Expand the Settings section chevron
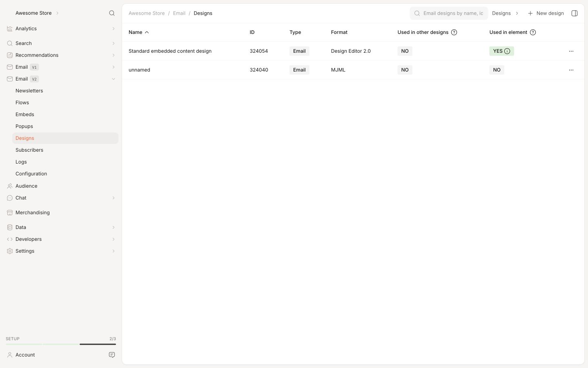The image size is (588, 368). coord(114,251)
